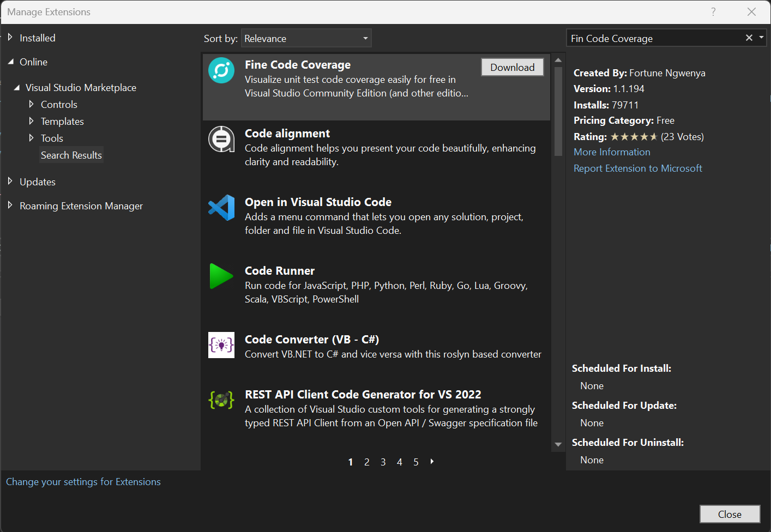Select the Templates tree item label

[62, 121]
